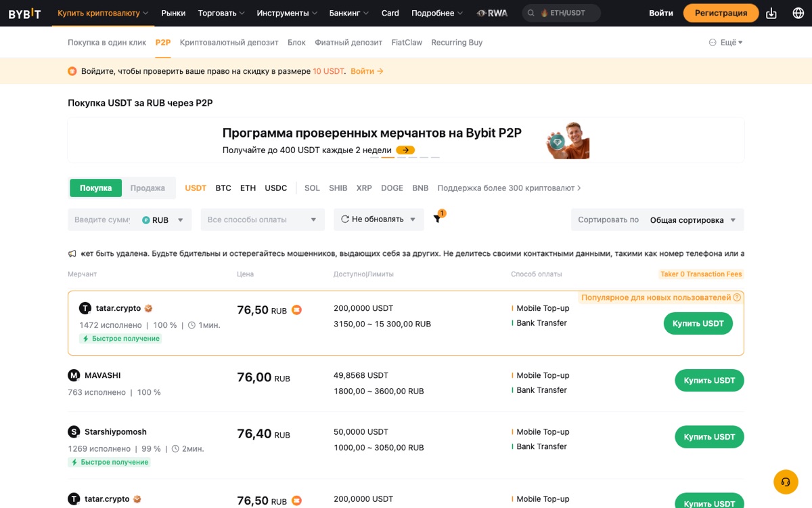
Task: Select the USDT coin tab
Action: click(x=196, y=188)
